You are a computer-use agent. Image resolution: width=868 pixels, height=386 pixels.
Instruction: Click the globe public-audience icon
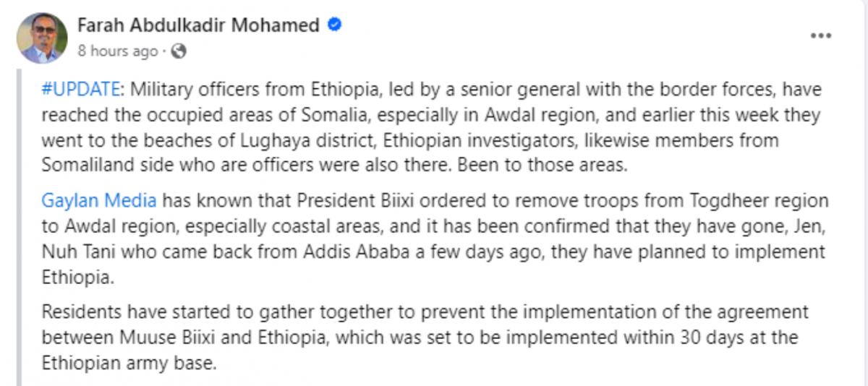click(180, 51)
